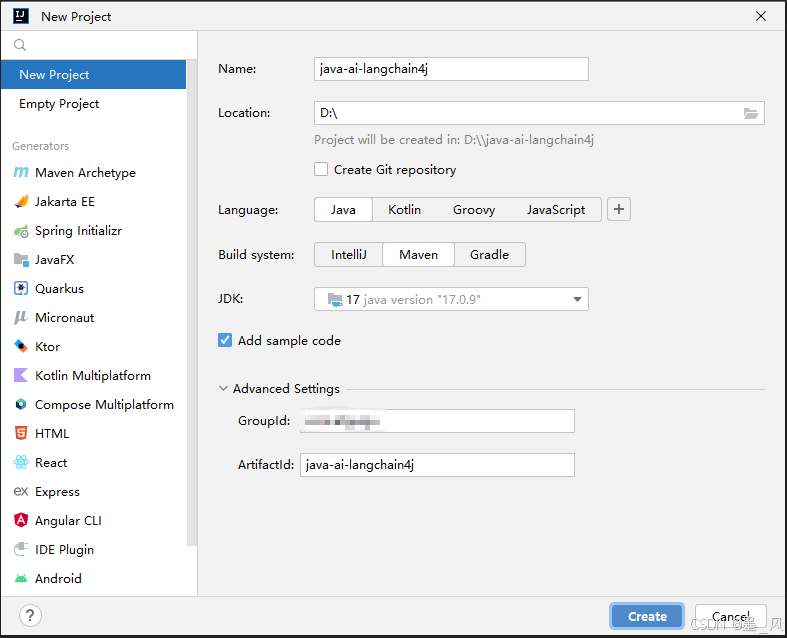Screen dimensions: 787x638
Task: Click the Compose Multiplatform icon
Action: tap(21, 404)
